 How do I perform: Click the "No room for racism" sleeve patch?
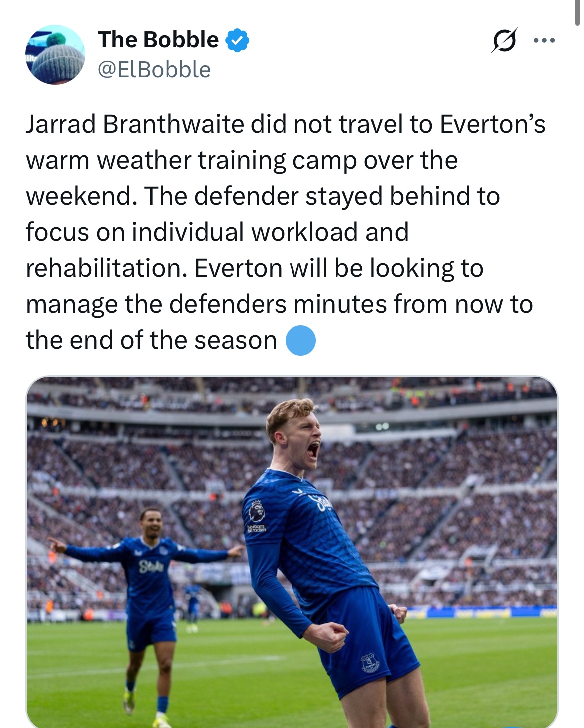click(257, 529)
